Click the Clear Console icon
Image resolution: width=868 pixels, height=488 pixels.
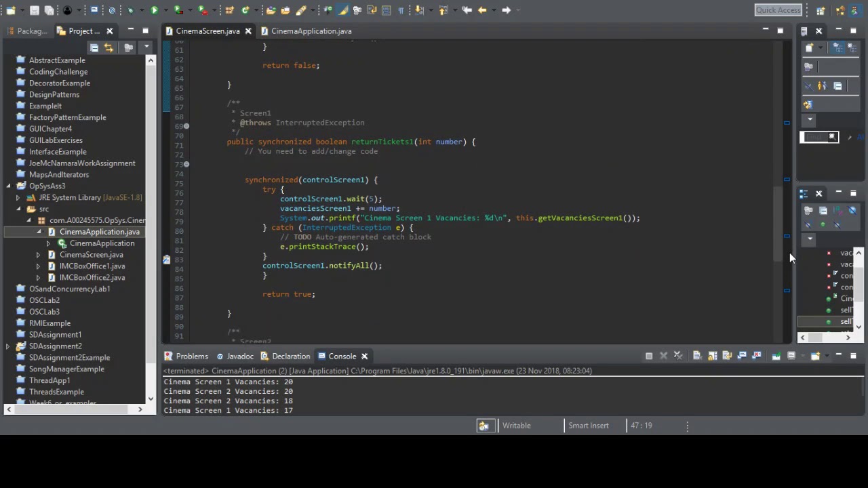pos(696,356)
